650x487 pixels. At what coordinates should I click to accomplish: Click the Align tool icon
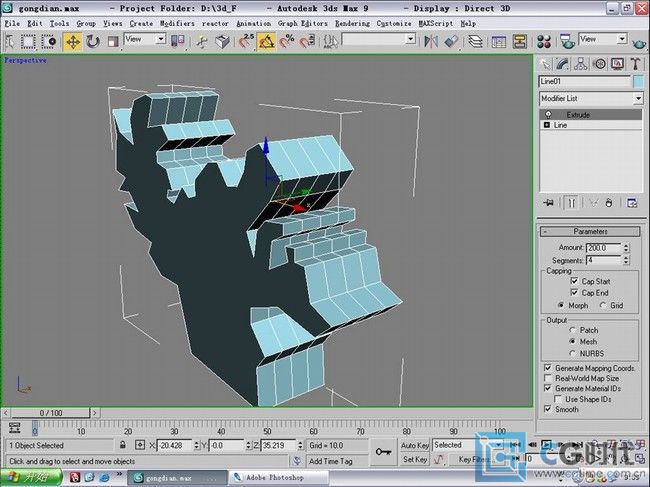click(x=451, y=41)
